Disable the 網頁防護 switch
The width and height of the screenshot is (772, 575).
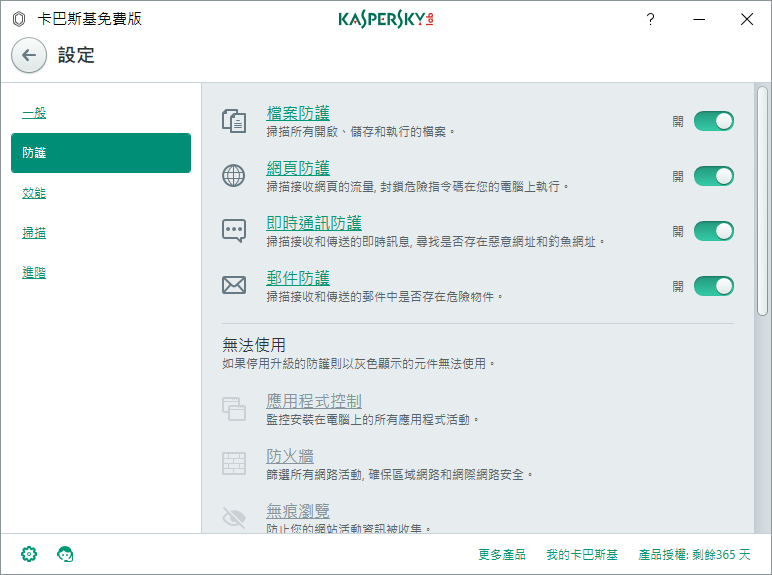[713, 176]
